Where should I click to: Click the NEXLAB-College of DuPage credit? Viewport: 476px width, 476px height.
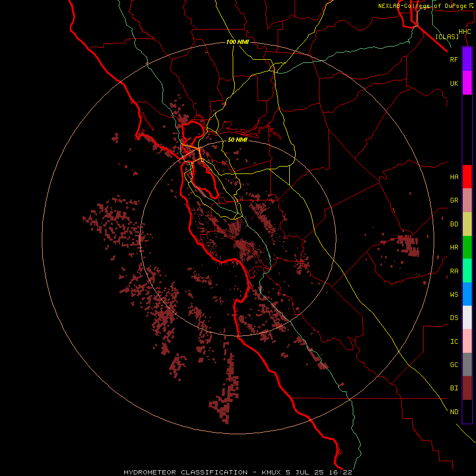tap(426, 6)
